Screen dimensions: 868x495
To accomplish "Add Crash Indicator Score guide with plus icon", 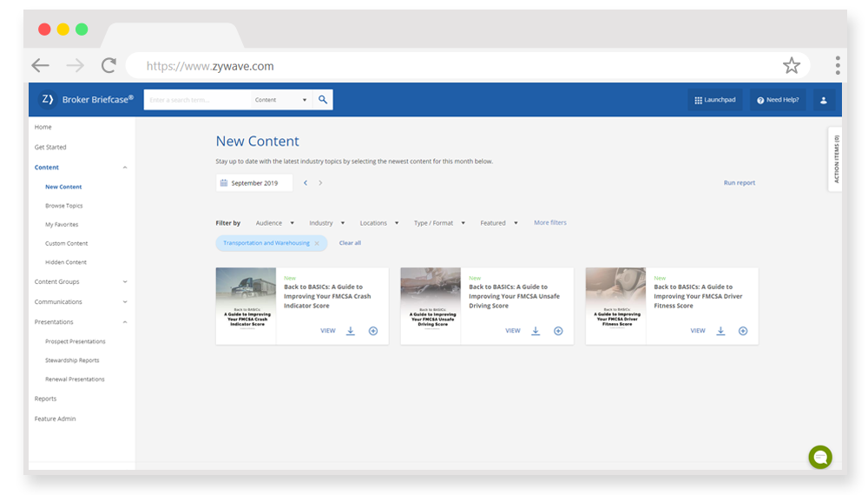I will pyautogui.click(x=373, y=331).
